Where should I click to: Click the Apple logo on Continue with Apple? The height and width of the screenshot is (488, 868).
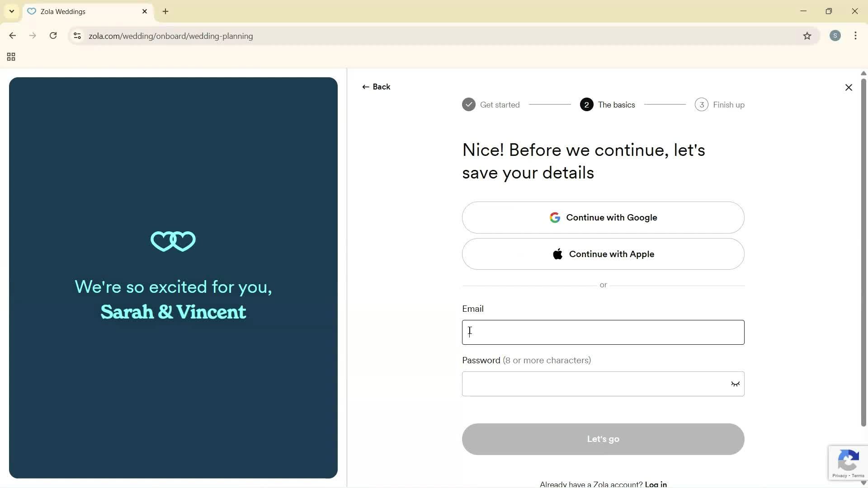[558, 254]
